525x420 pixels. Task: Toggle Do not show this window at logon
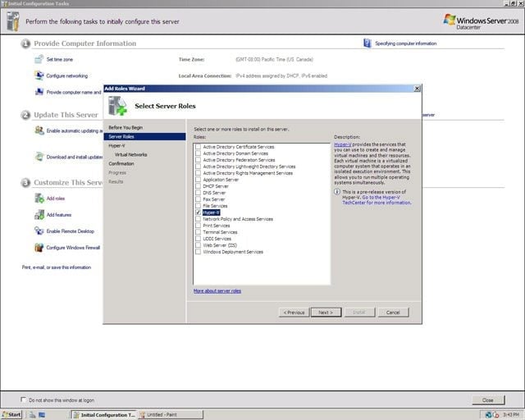pos(23,399)
